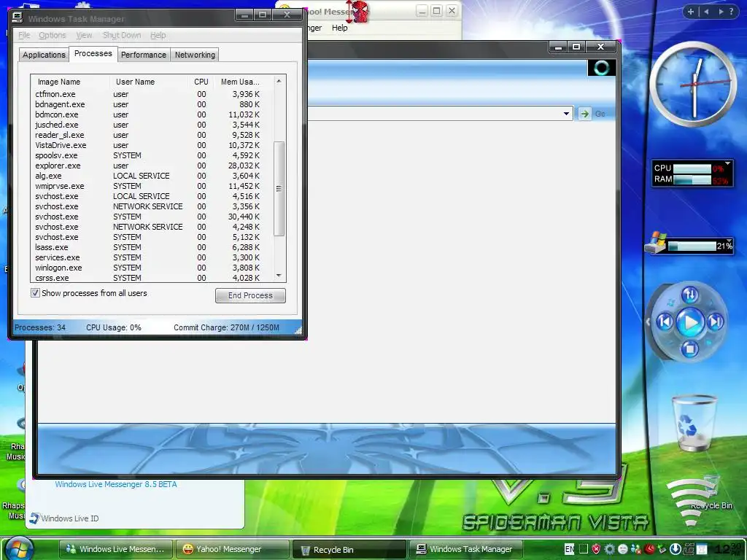Click the white smiley face tray icon
The image size is (747, 560).
click(x=623, y=549)
